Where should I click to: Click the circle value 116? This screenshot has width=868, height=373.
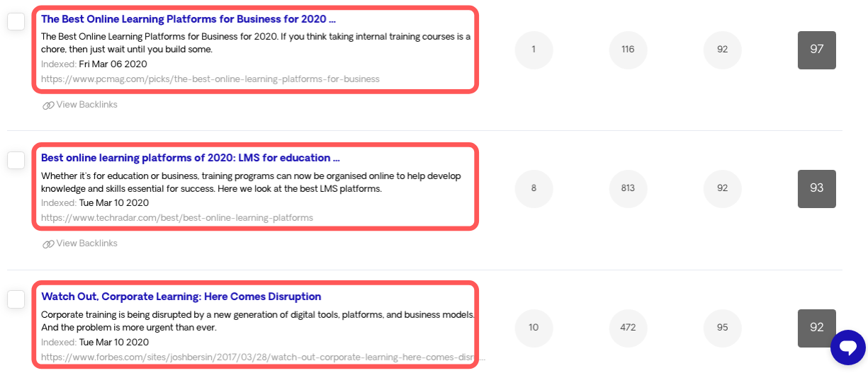(628, 50)
